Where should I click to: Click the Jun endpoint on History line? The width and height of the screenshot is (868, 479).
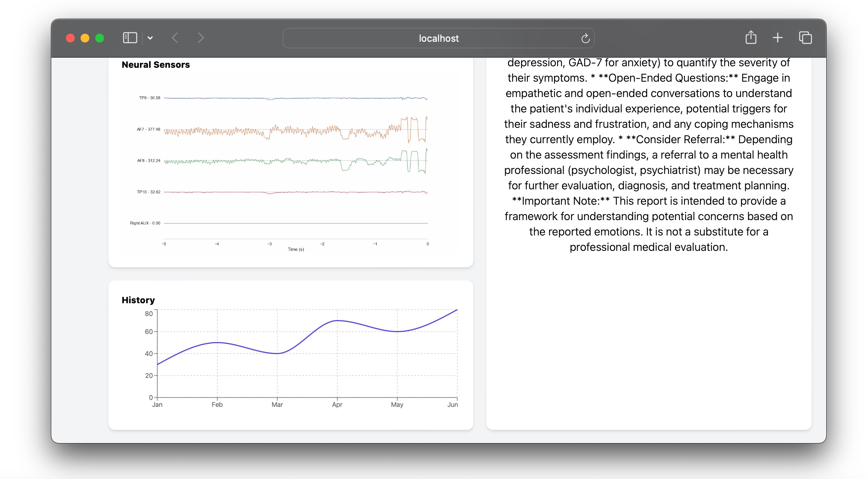(457, 310)
